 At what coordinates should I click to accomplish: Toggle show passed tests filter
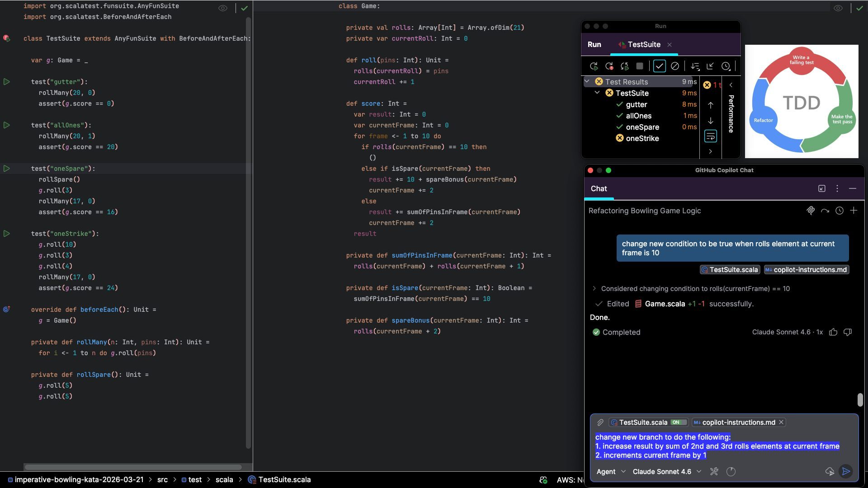tap(659, 66)
